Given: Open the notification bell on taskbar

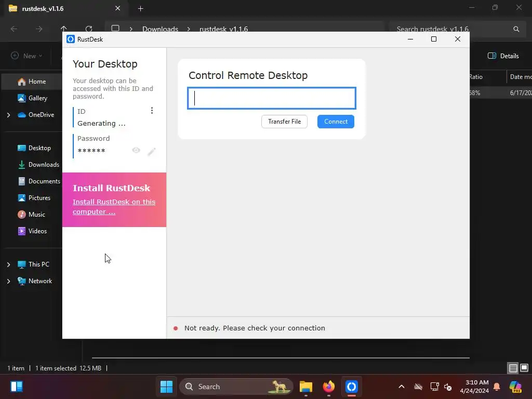Looking at the screenshot, I should (497, 387).
